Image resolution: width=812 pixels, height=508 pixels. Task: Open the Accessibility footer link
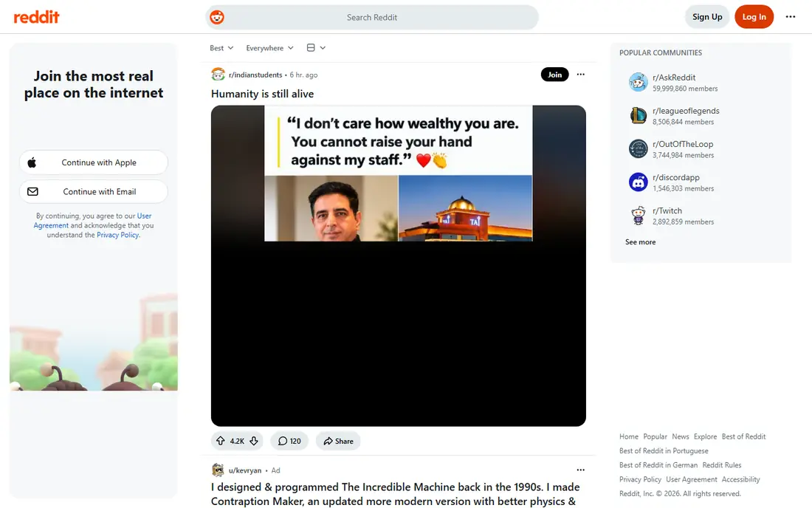coord(740,479)
